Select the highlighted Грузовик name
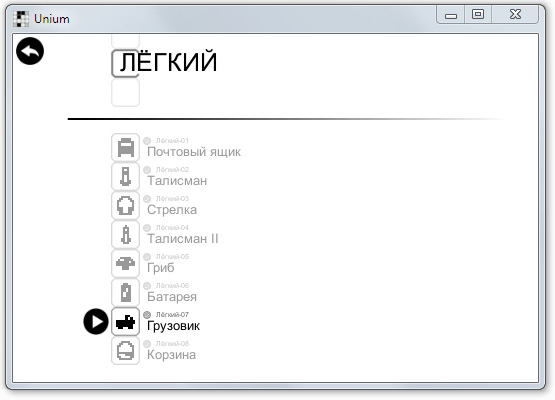This screenshot has width=555, height=400. point(173,326)
